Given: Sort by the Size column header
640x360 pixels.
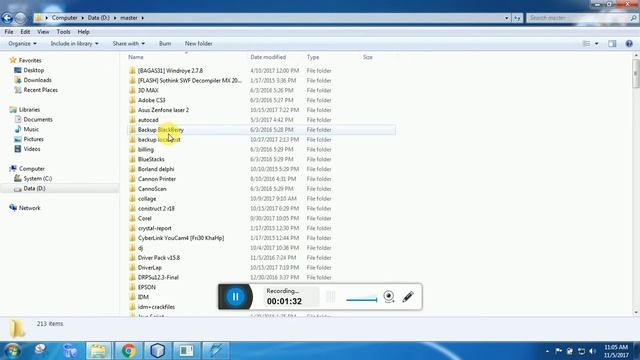Looking at the screenshot, I should pyautogui.click(x=368, y=57).
